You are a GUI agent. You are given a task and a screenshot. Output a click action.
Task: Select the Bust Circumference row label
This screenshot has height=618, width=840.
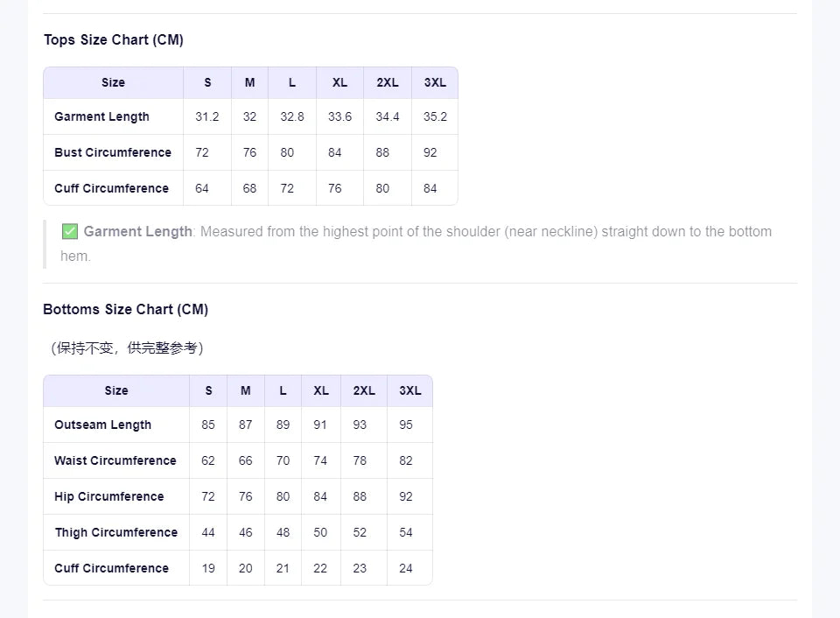[113, 152]
